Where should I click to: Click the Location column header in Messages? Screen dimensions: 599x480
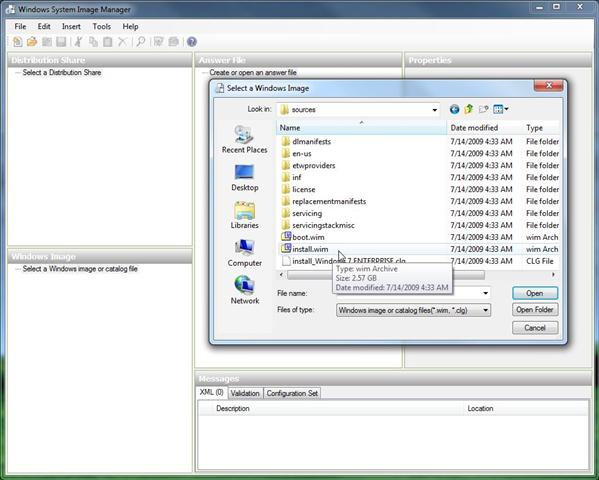click(x=480, y=409)
